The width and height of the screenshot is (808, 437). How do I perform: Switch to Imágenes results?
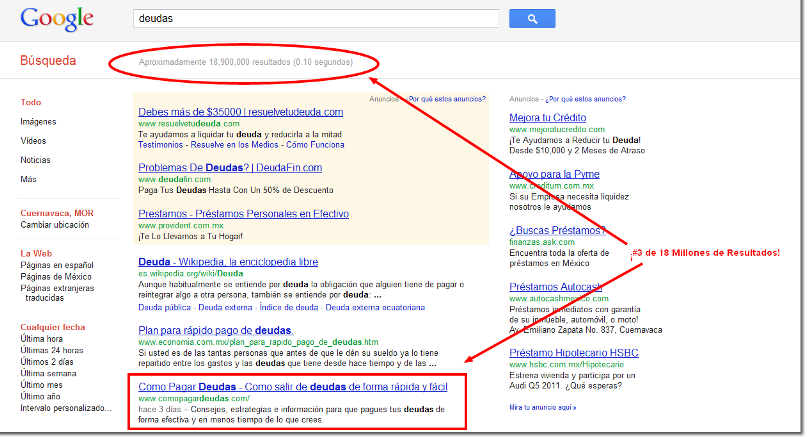coord(38,122)
